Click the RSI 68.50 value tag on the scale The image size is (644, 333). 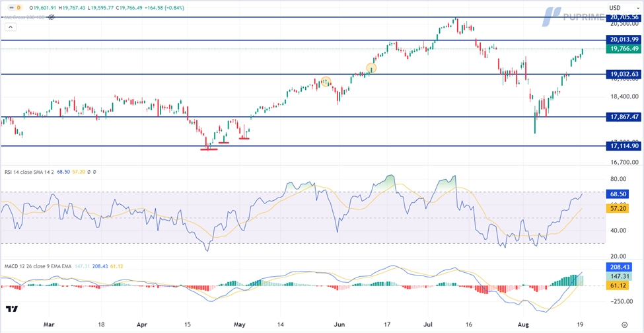tap(618, 194)
